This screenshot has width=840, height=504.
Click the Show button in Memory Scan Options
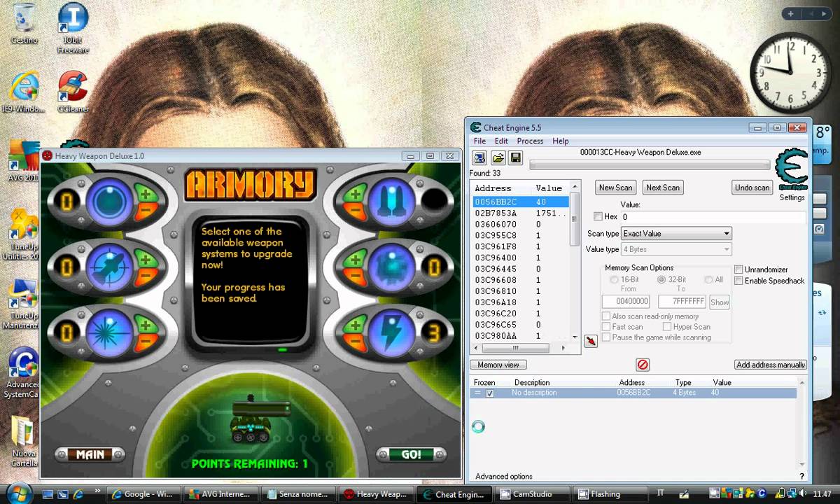[720, 302]
